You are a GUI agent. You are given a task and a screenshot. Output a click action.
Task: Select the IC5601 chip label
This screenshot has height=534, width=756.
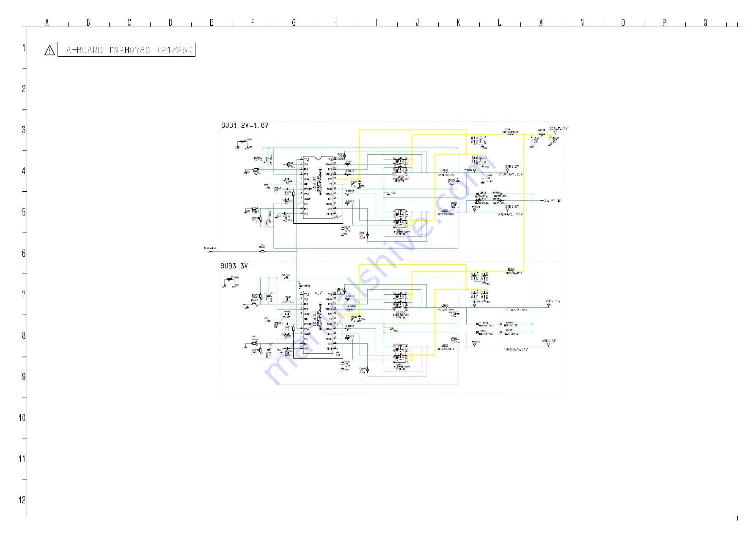(314, 184)
